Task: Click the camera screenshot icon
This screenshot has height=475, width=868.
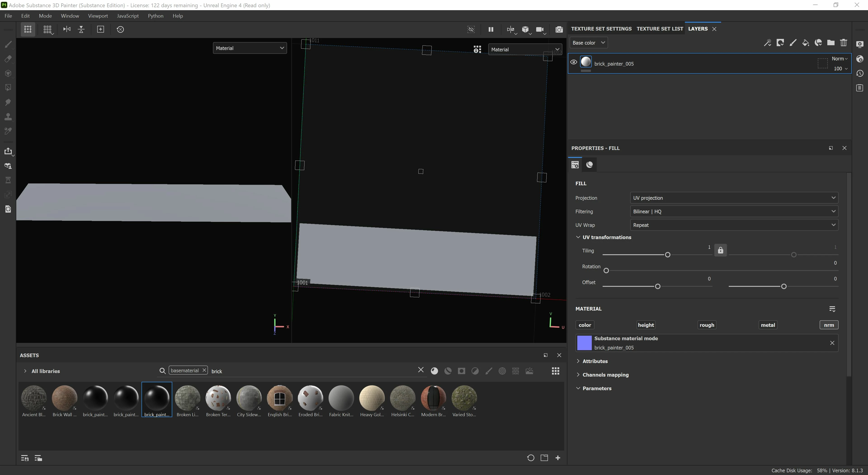Action: pos(559,29)
